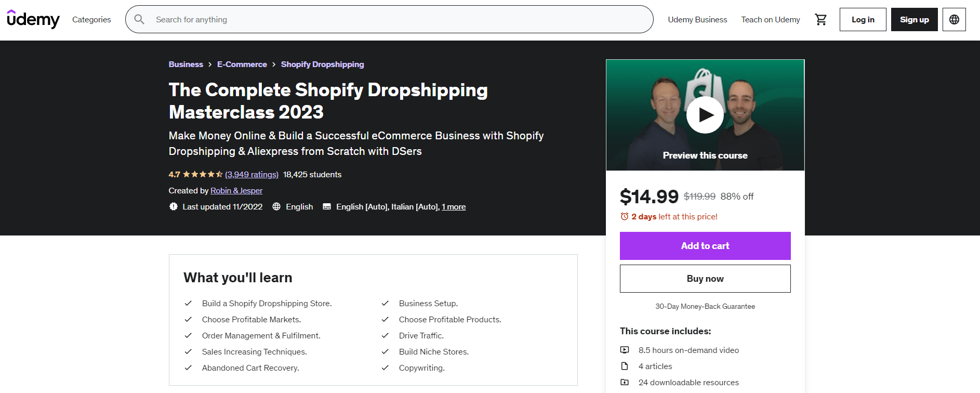Click the checkmark beside Drive Traffic
This screenshot has height=393, width=980.
[385, 335]
